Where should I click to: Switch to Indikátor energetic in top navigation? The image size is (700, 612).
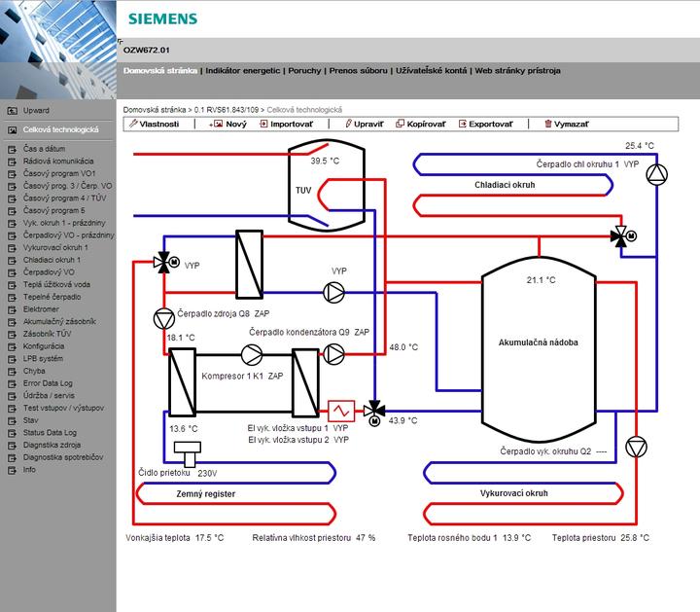tap(242, 71)
